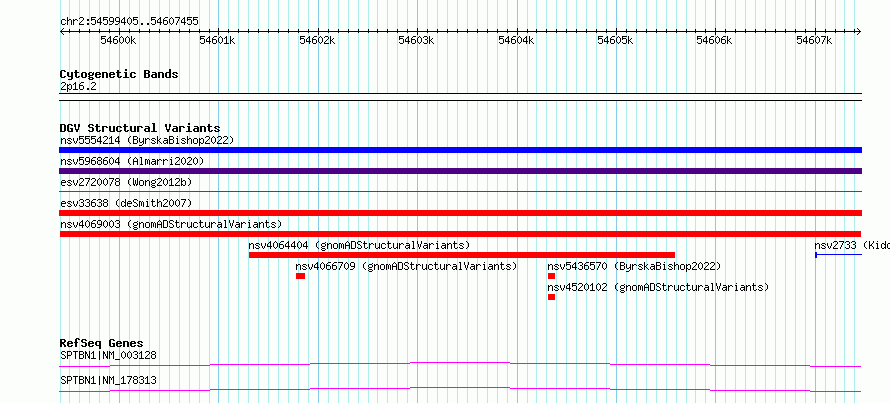
Task: Click the cytogenetic band 2p16.2 bar
Action: (460, 96)
